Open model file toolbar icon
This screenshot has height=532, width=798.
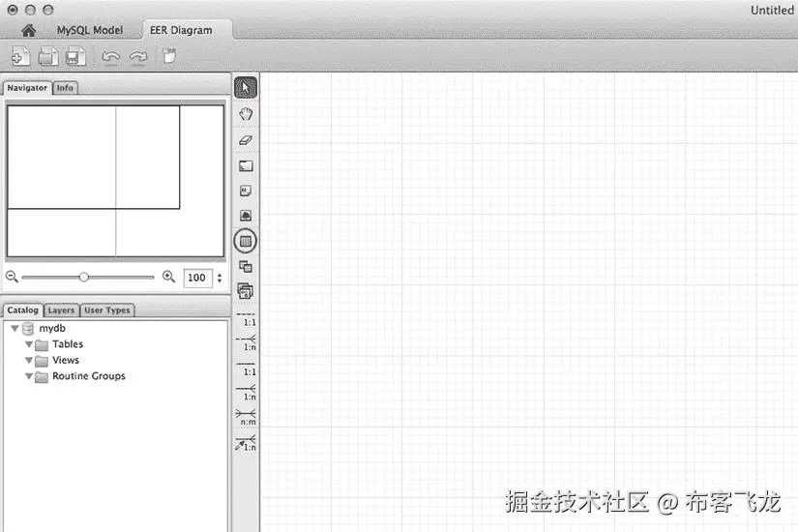47,56
